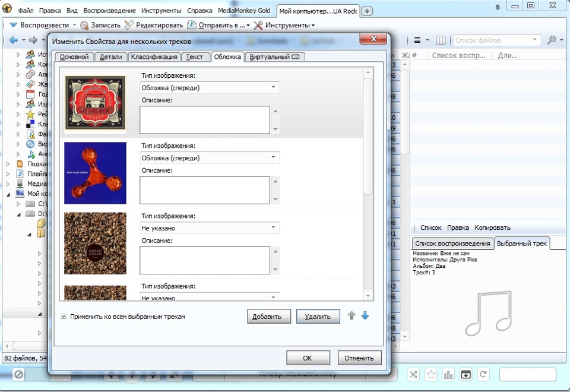The height and width of the screenshot is (392, 570).
Task: Switch to Список воспроизведения tab
Action: click(x=452, y=244)
